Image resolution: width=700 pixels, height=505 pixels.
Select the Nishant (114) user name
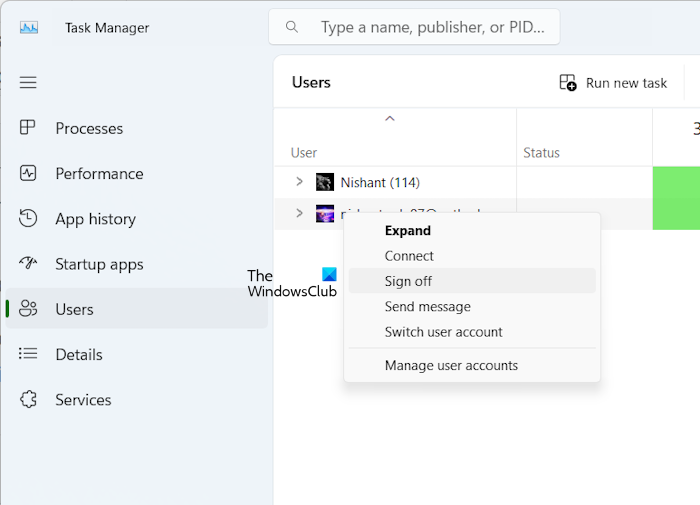tap(380, 182)
